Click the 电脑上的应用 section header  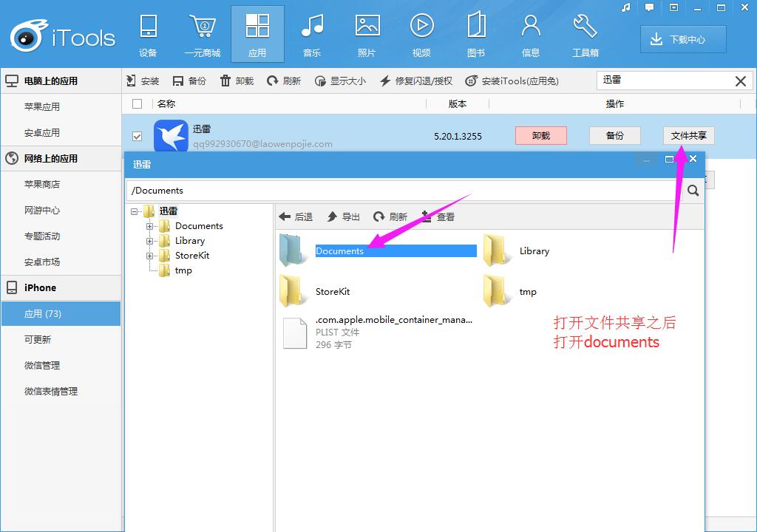61,81
